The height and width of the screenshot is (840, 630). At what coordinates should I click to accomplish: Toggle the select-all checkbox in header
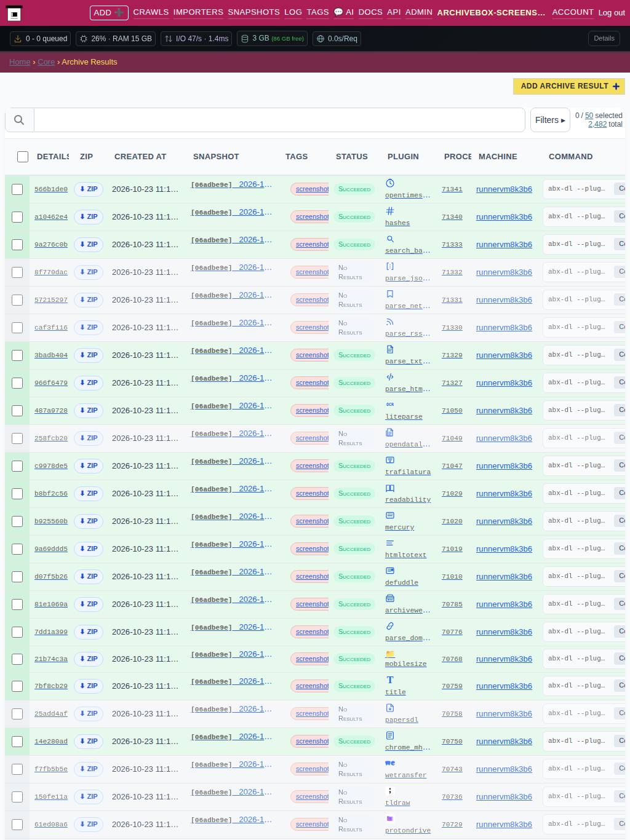[x=23, y=157]
